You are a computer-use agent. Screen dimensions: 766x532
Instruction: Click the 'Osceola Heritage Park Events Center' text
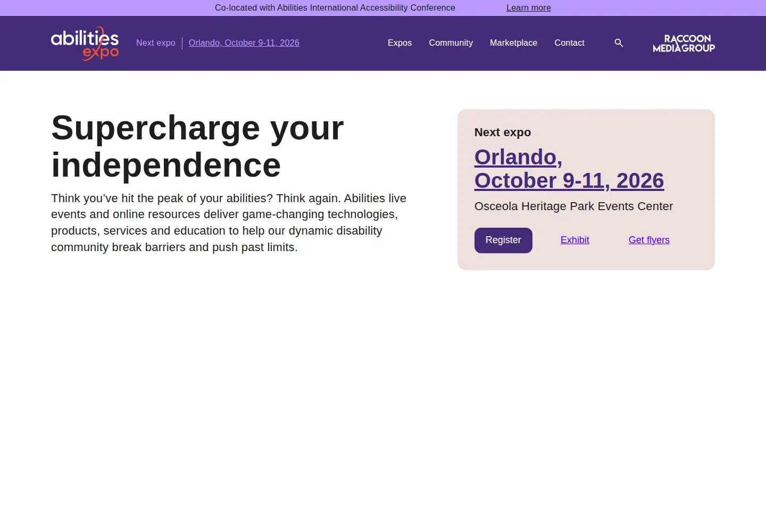click(573, 206)
